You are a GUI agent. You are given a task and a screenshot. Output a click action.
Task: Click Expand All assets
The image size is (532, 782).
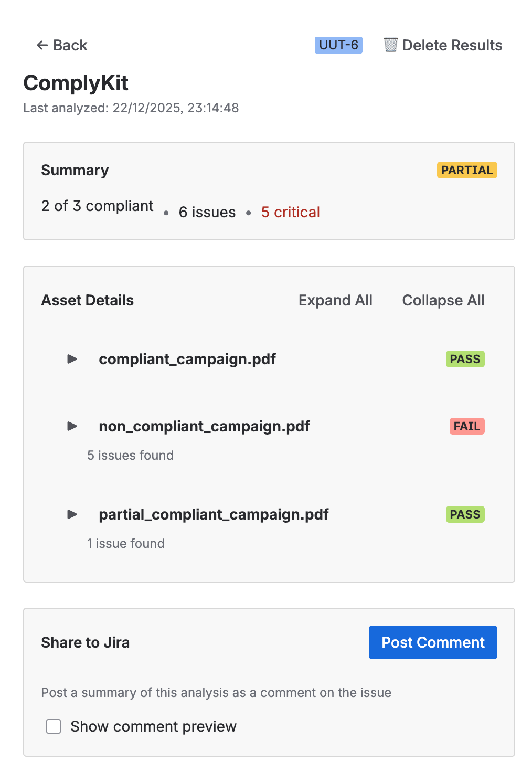pos(335,300)
